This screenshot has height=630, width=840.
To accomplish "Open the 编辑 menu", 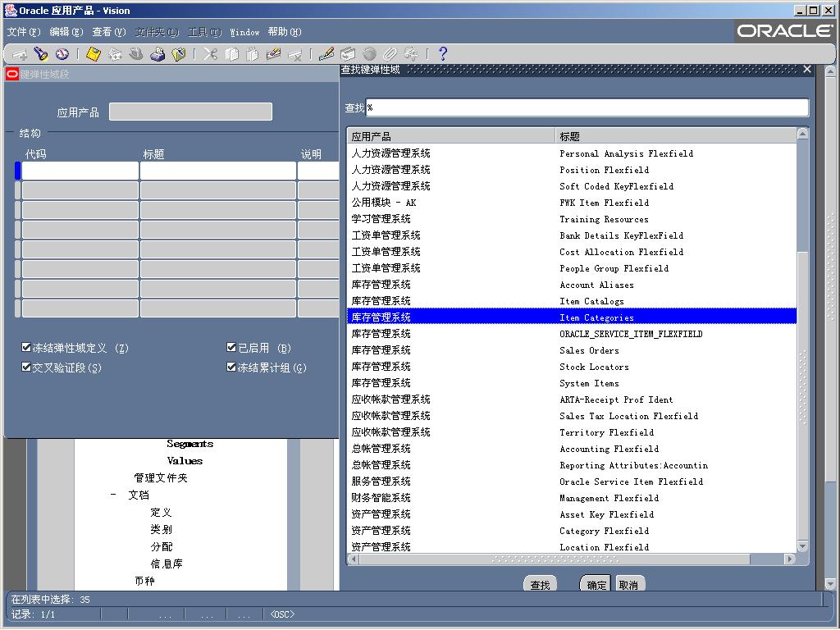I will pos(66,32).
